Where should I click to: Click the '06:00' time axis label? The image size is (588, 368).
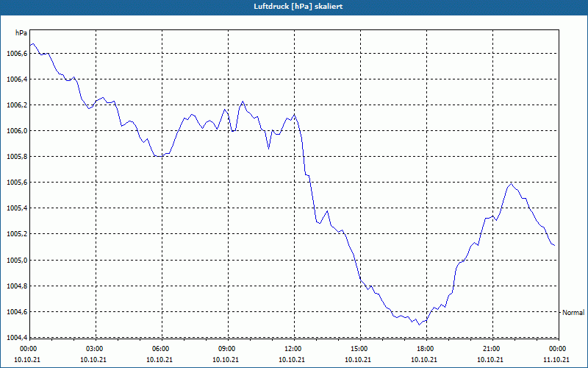click(x=160, y=349)
